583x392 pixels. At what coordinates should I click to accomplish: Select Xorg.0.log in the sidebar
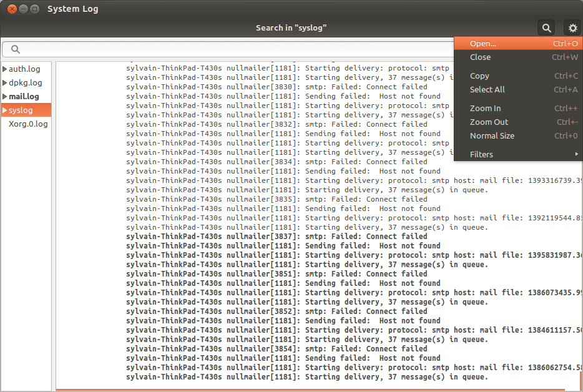[29, 124]
